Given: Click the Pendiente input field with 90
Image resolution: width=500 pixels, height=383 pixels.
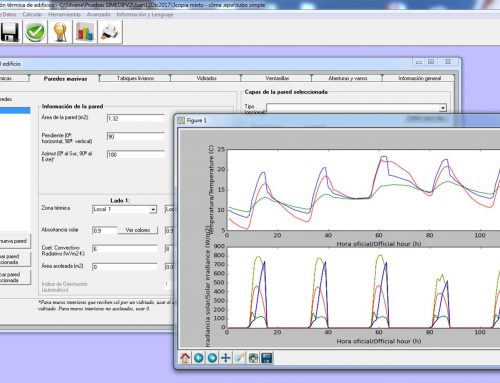Looking at the screenshot, I should 136,136.
